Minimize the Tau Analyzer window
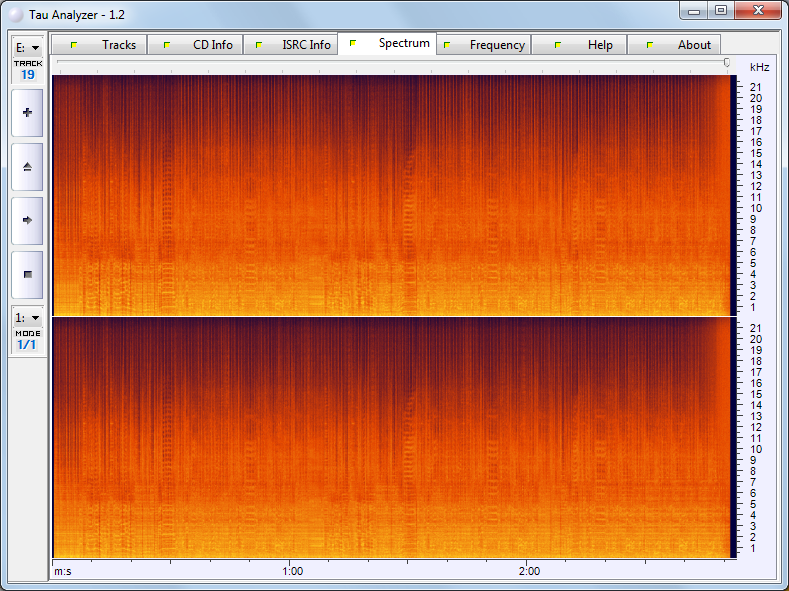The image size is (789, 591). (x=694, y=10)
